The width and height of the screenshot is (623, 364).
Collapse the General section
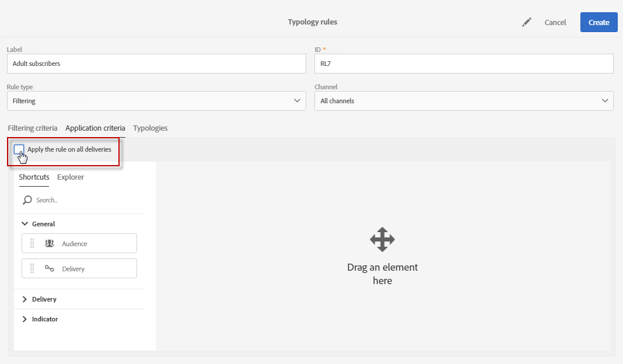(x=24, y=224)
